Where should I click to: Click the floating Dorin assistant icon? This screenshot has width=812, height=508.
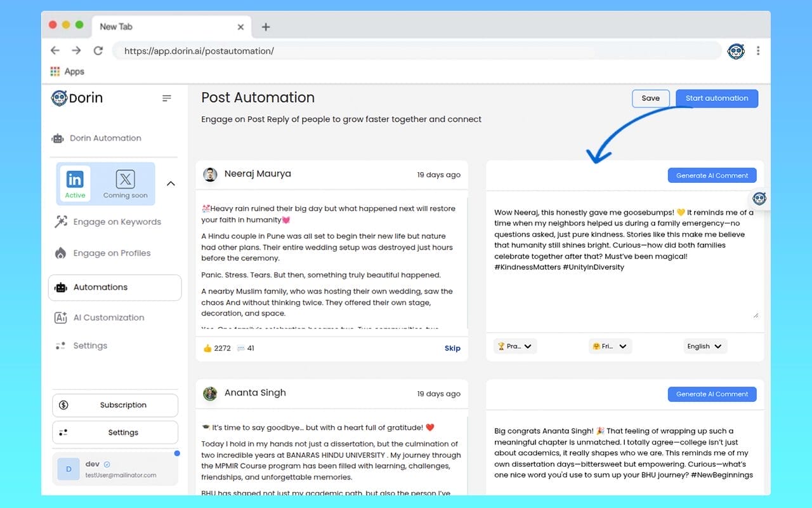[759, 199]
